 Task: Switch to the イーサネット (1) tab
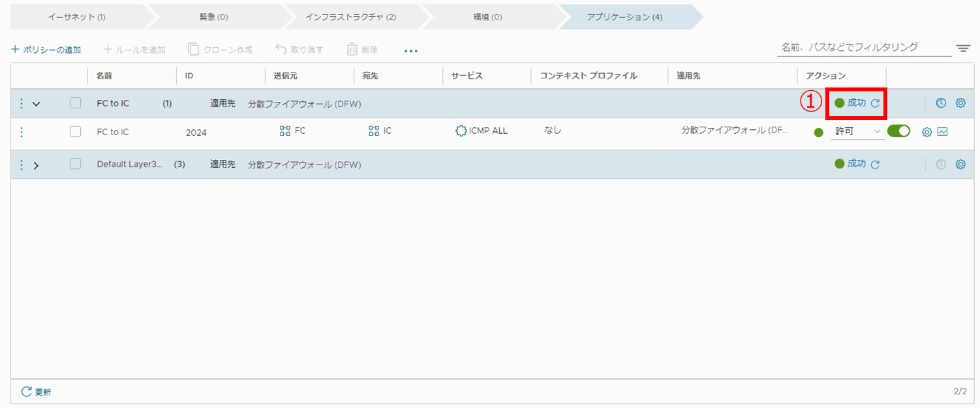[x=76, y=17]
